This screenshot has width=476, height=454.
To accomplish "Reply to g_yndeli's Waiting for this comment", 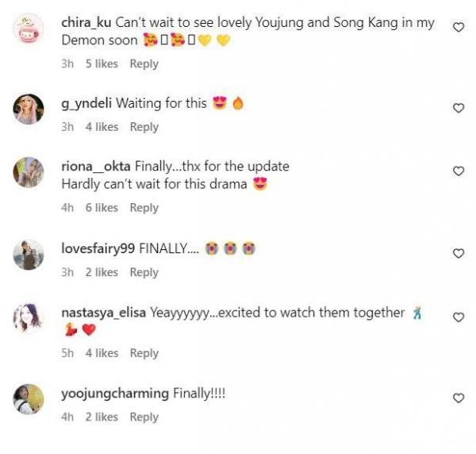I will (x=144, y=127).
